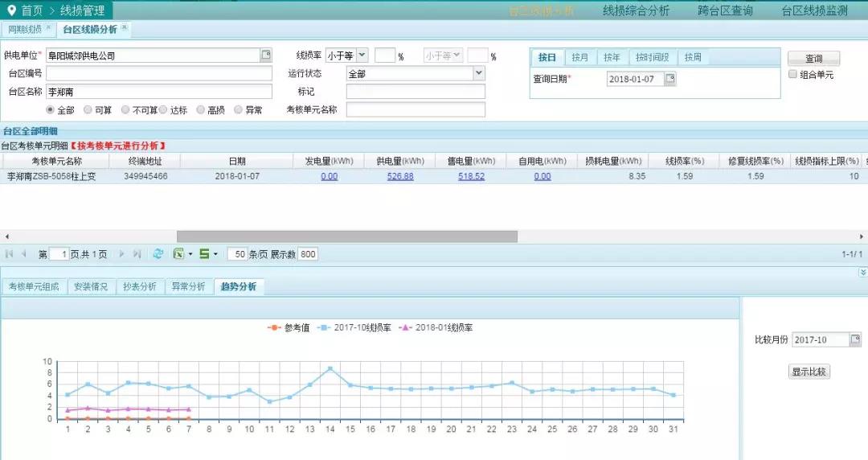Select the 高损 radio button
Screen dimensions: 868x460
[x=200, y=109]
